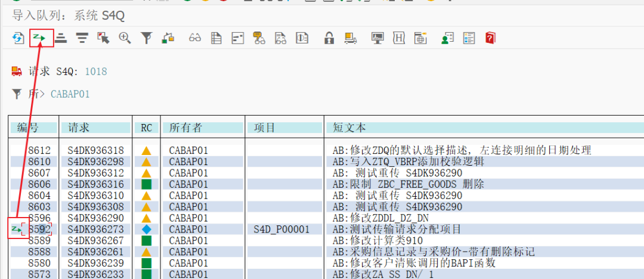Click the 编号 column header
This screenshot has width=644, height=279.
[x=33, y=128]
